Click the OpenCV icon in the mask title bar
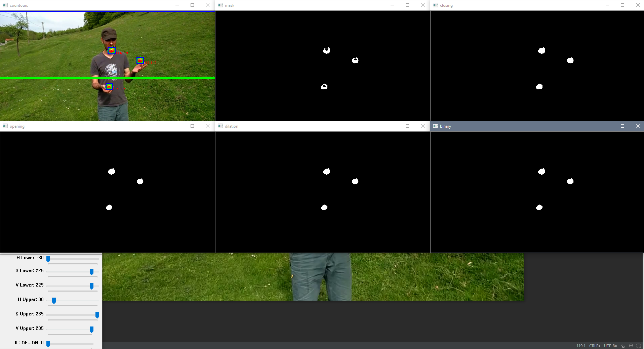The width and height of the screenshot is (644, 349). (220, 5)
